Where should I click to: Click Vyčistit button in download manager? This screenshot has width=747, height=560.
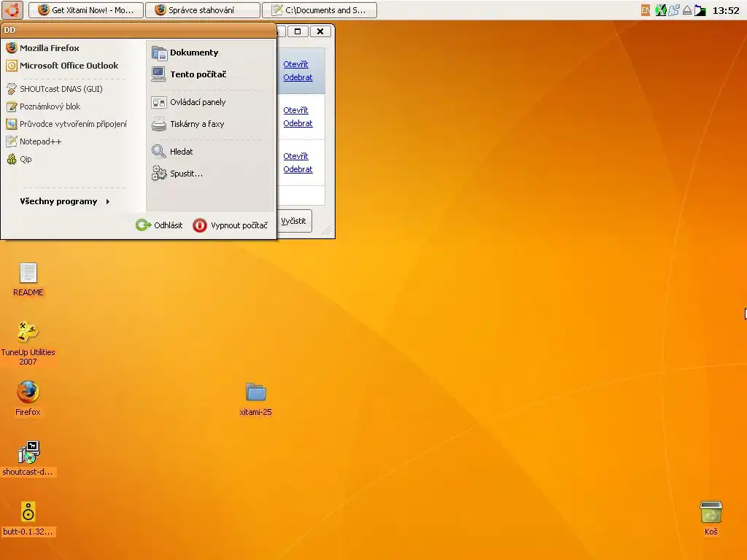(294, 221)
